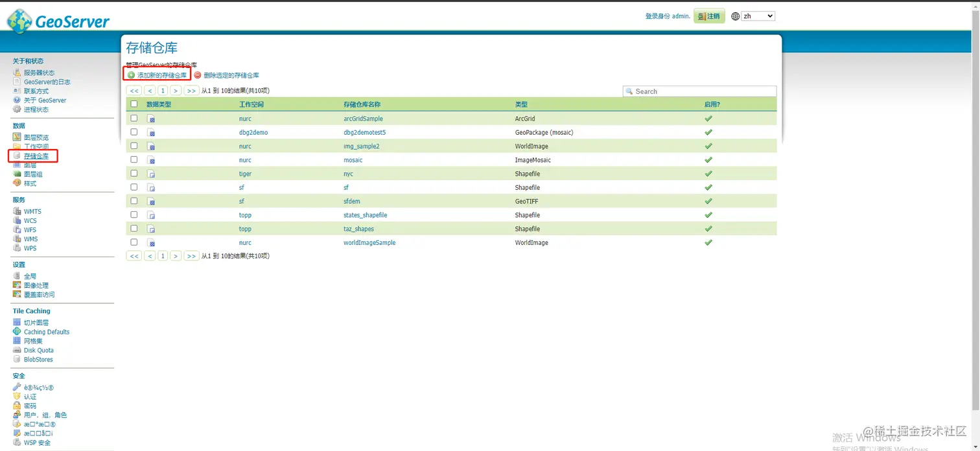The width and height of the screenshot is (980, 451).
Task: Sort by 类型 column header
Action: [521, 104]
